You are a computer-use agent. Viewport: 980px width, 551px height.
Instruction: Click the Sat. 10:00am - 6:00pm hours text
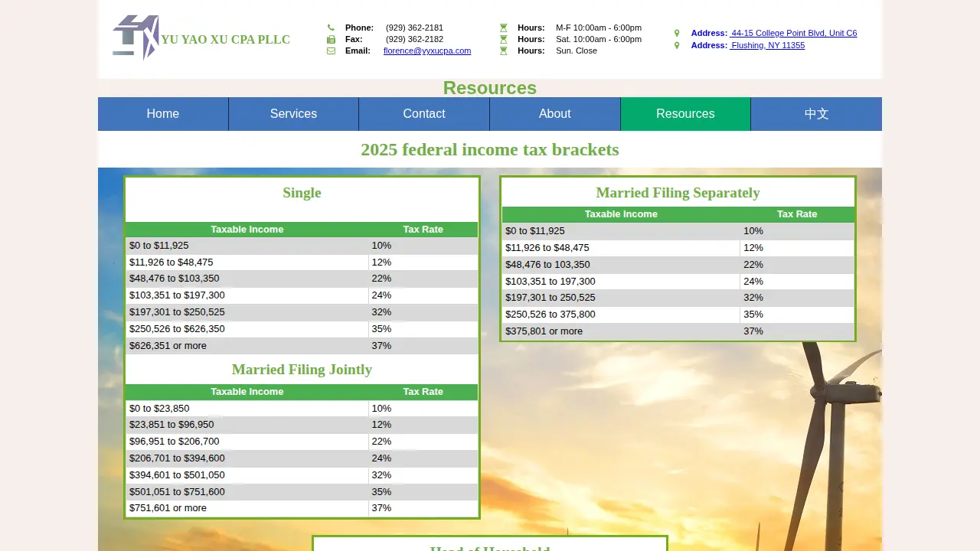coord(599,39)
